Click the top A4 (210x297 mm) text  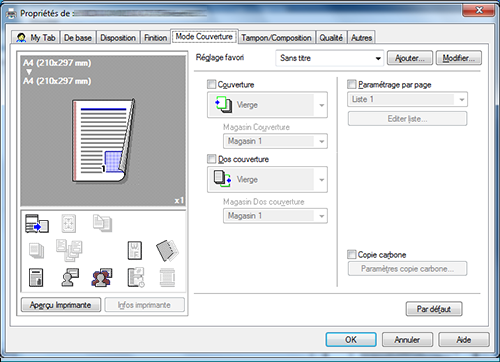pyautogui.click(x=57, y=63)
